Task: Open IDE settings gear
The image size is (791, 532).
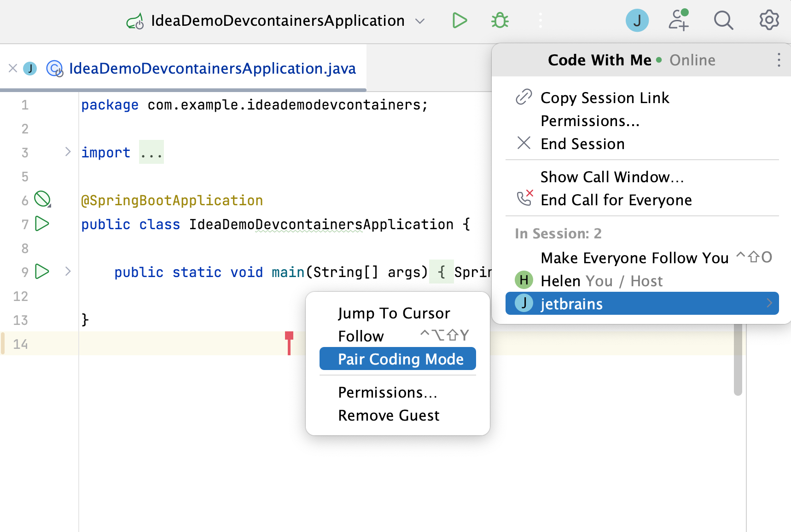Action: pyautogui.click(x=768, y=21)
